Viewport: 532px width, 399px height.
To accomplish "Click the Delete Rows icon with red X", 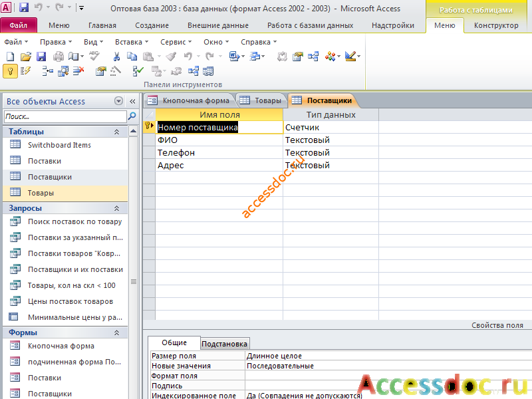I will [x=78, y=71].
